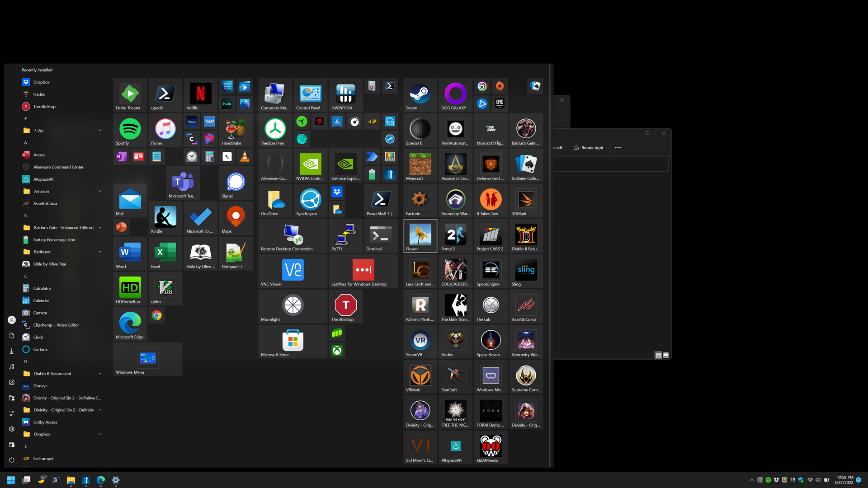
Task: Open the Kindle tile
Action: pos(165,218)
